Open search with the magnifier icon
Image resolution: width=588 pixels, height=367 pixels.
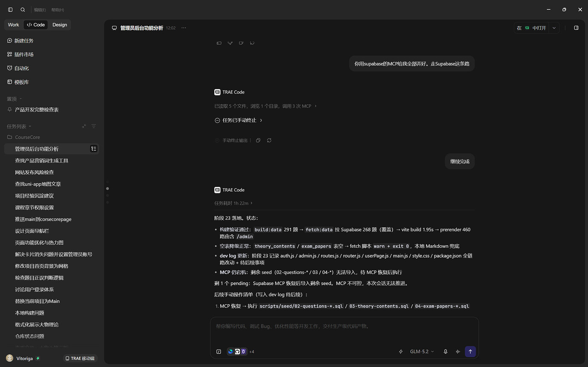click(23, 9)
